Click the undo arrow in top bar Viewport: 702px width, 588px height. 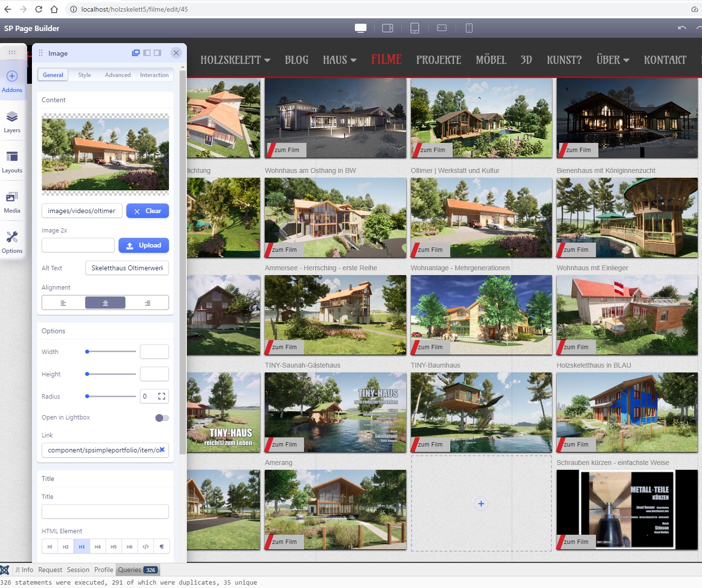[682, 28]
